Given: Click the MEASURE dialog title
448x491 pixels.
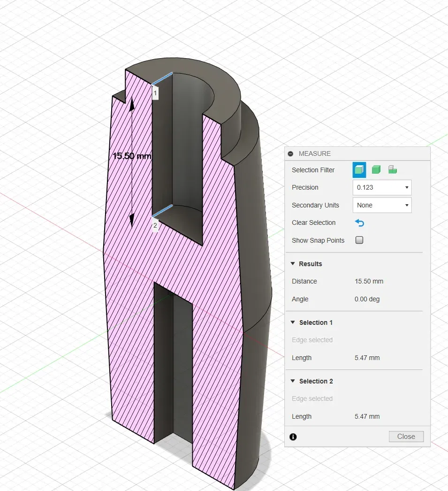Looking at the screenshot, I should (315, 154).
